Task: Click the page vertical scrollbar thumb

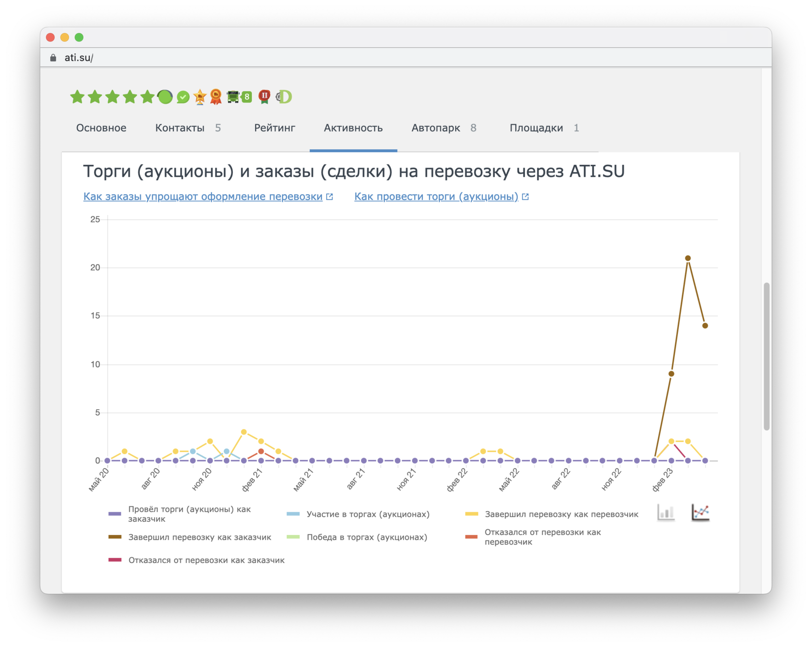Action: pyautogui.click(x=767, y=357)
